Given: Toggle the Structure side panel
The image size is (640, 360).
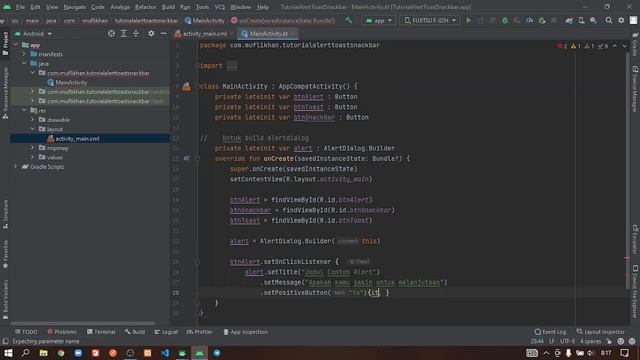Looking at the screenshot, I should pos(5,214).
